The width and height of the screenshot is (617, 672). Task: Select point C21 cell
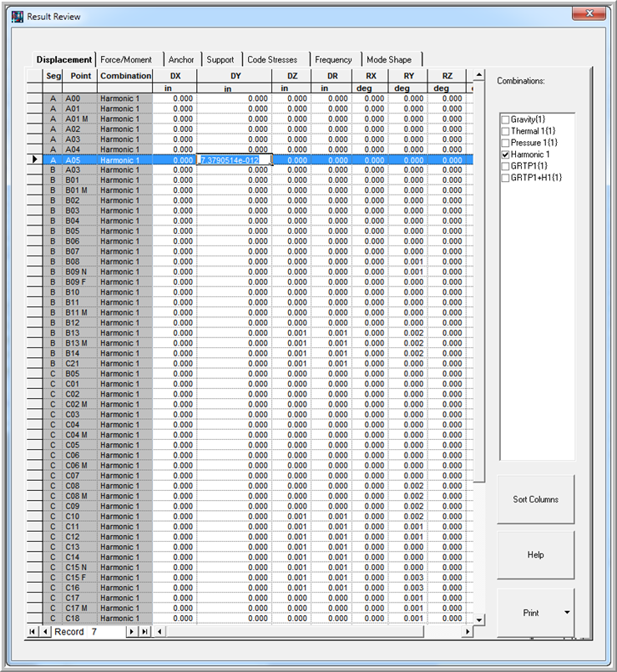click(x=80, y=363)
